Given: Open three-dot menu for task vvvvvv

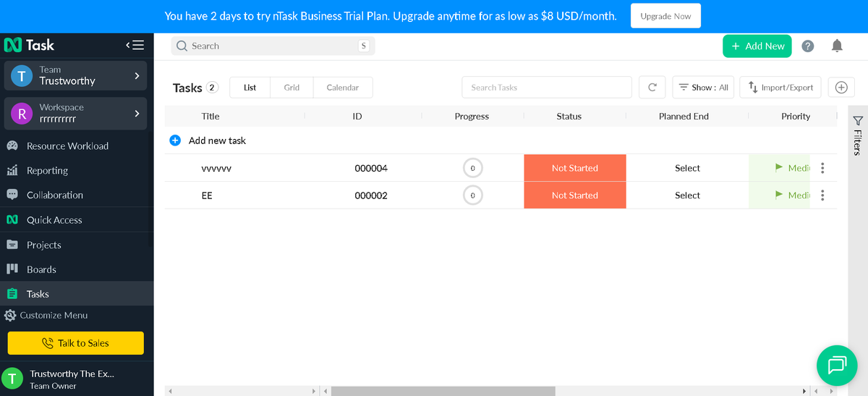Looking at the screenshot, I should [822, 168].
